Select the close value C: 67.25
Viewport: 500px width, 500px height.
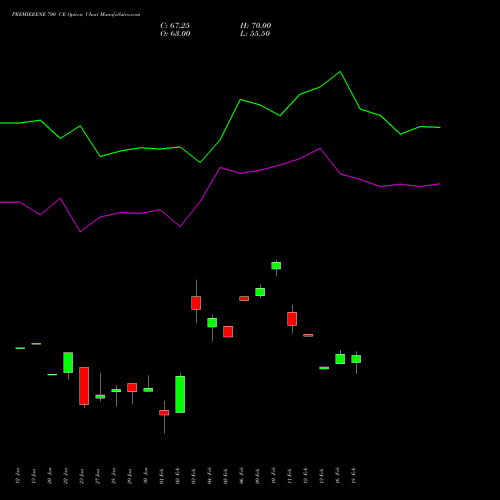click(x=175, y=26)
